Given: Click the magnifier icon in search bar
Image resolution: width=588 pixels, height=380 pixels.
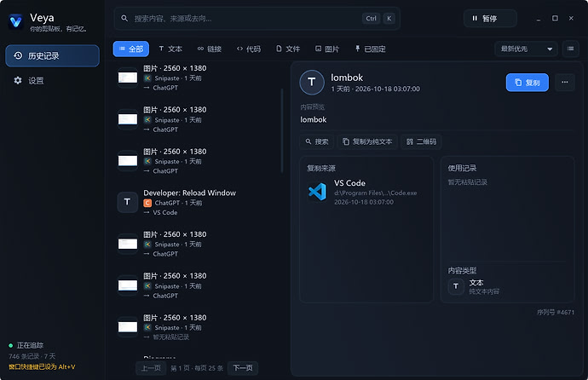Looking at the screenshot, I should tap(124, 18).
